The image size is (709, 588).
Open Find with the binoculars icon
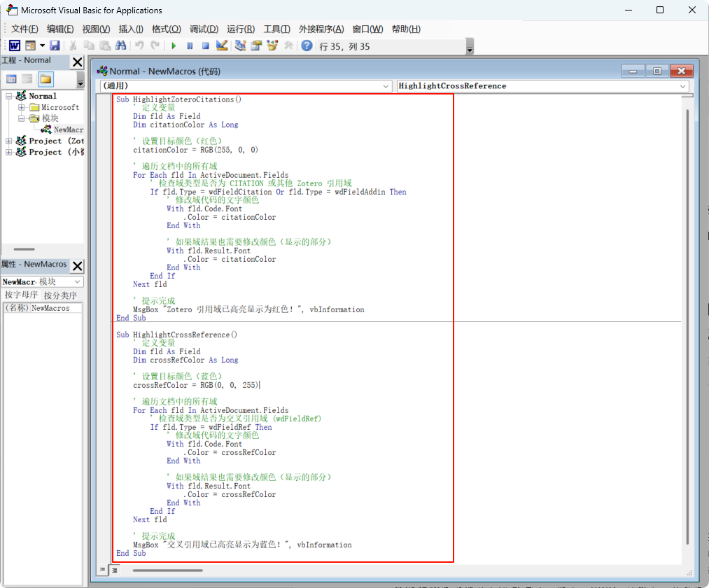click(120, 45)
